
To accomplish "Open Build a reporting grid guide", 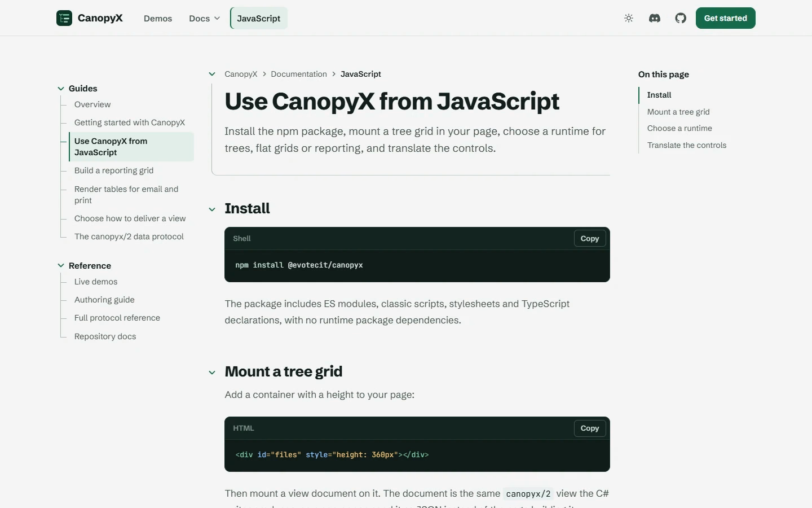I will 114,170.
